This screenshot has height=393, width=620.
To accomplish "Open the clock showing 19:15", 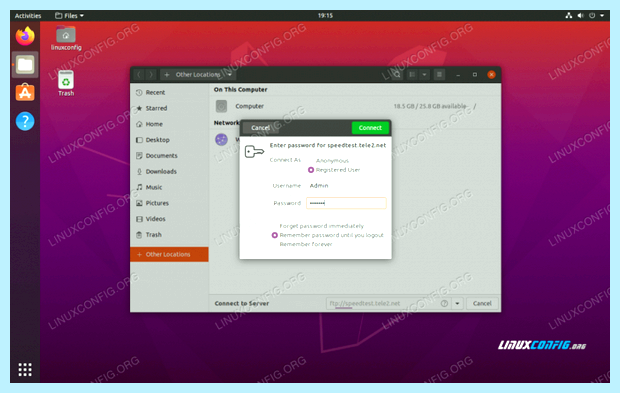I will click(x=325, y=15).
